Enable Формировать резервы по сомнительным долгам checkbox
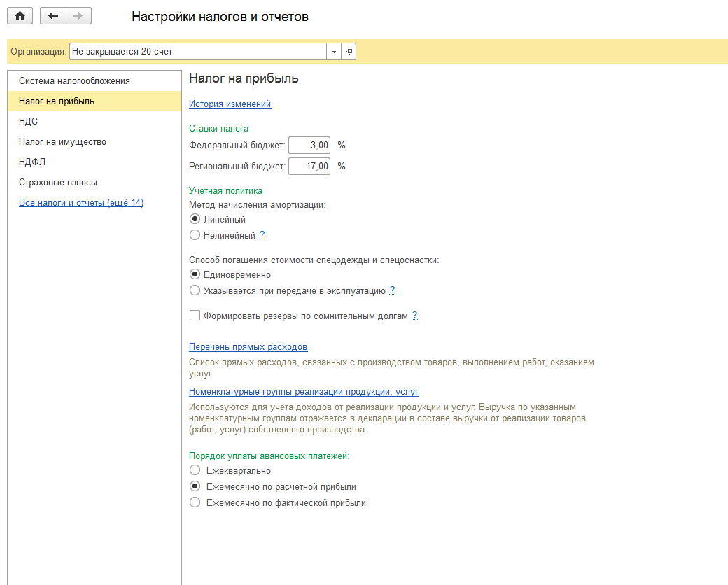Viewport: 728px width, 585px height. [x=195, y=316]
